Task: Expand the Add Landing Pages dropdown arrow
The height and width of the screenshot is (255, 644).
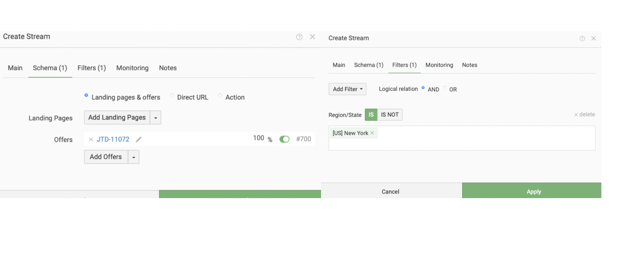Action: (156, 118)
